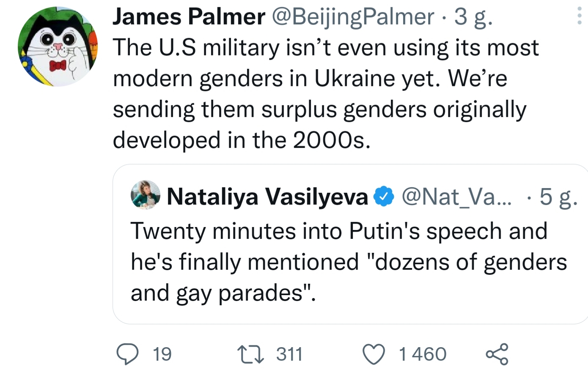Open James Palmer's cat avatar

click(x=58, y=47)
